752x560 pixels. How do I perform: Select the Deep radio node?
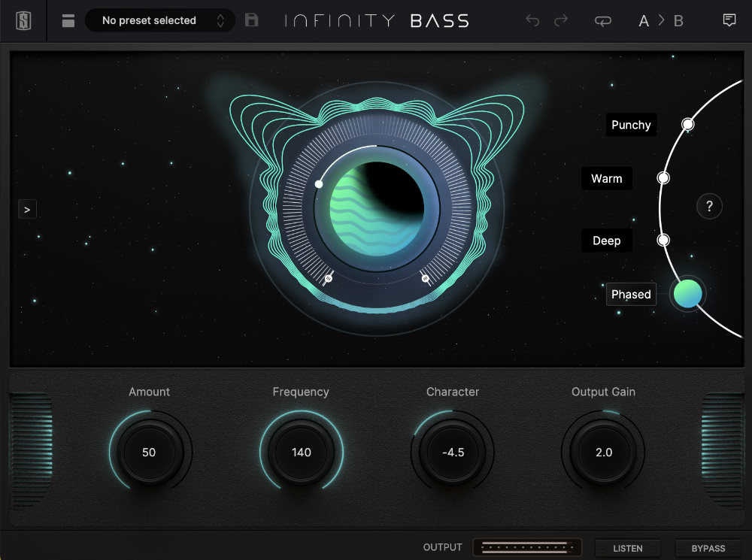coord(663,240)
